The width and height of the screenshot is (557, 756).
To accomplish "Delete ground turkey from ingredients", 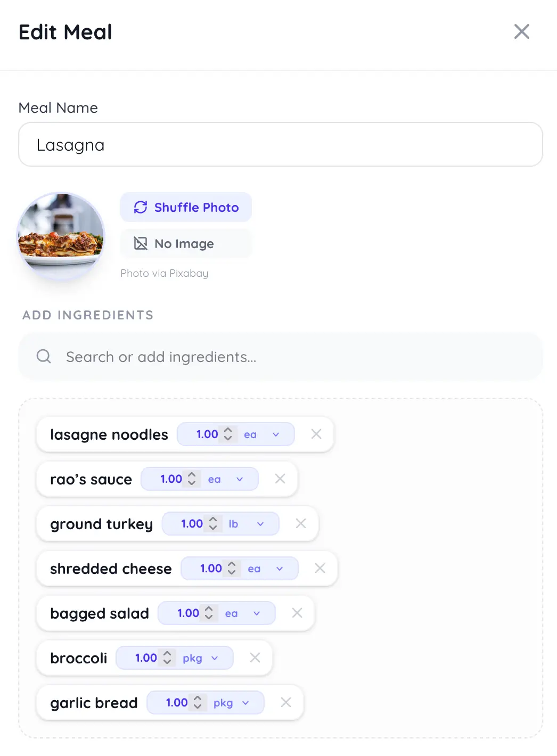I will click(301, 524).
